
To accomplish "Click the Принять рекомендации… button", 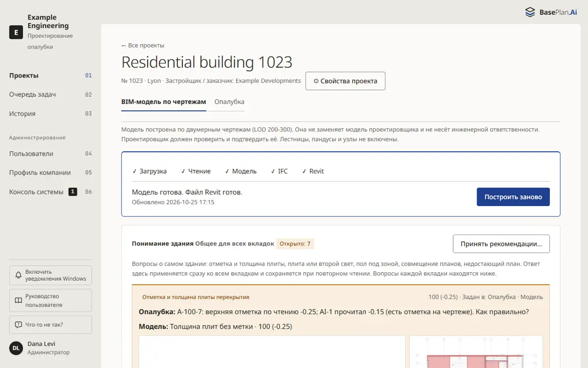I will tap(501, 244).
